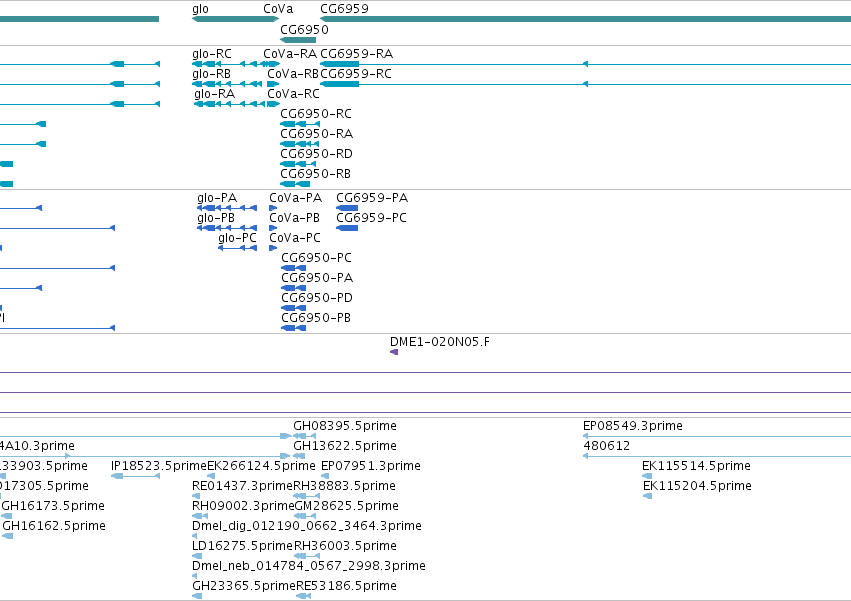Screen dimensions: 851x601
Task: Select the CG6959-PA protein label
Action: point(372,198)
